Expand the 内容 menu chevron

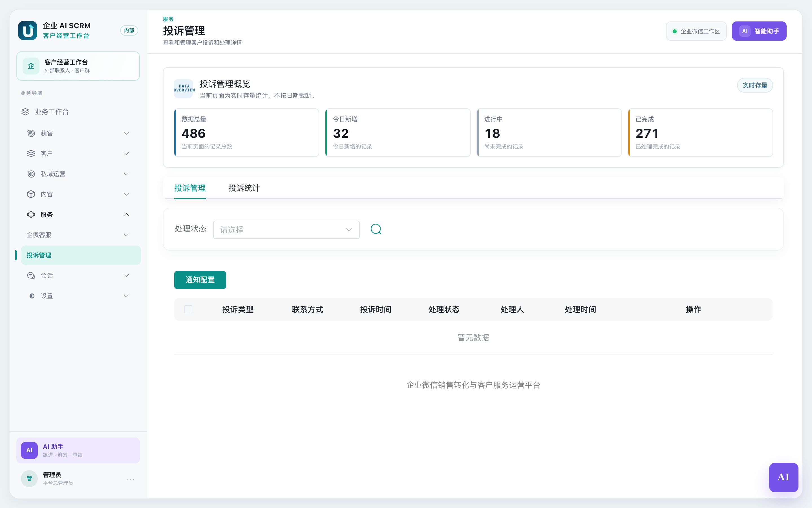point(126,194)
